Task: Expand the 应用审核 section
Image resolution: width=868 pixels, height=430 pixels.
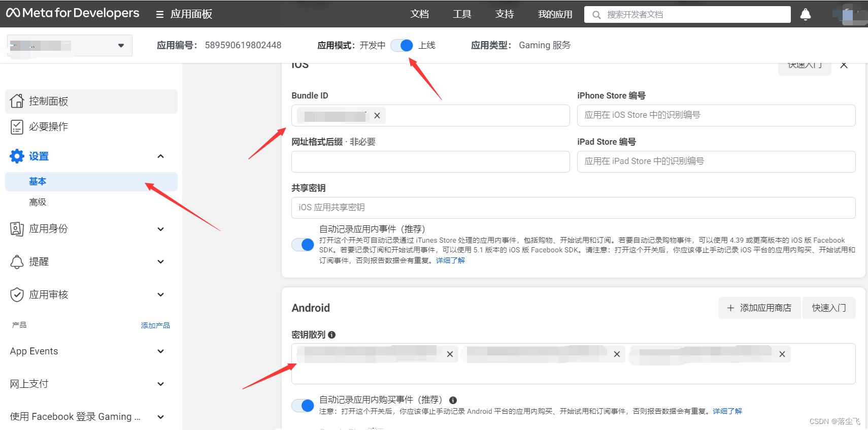Action: click(160, 294)
